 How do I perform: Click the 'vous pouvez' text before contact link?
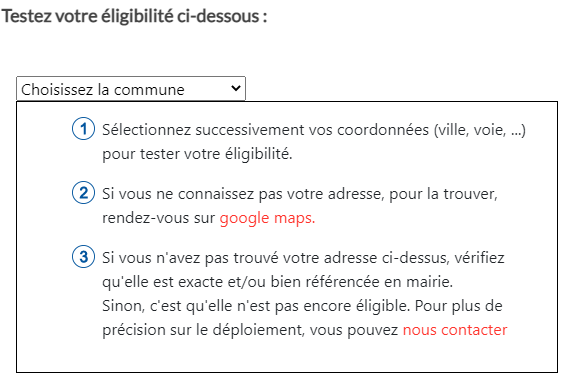pos(354,330)
